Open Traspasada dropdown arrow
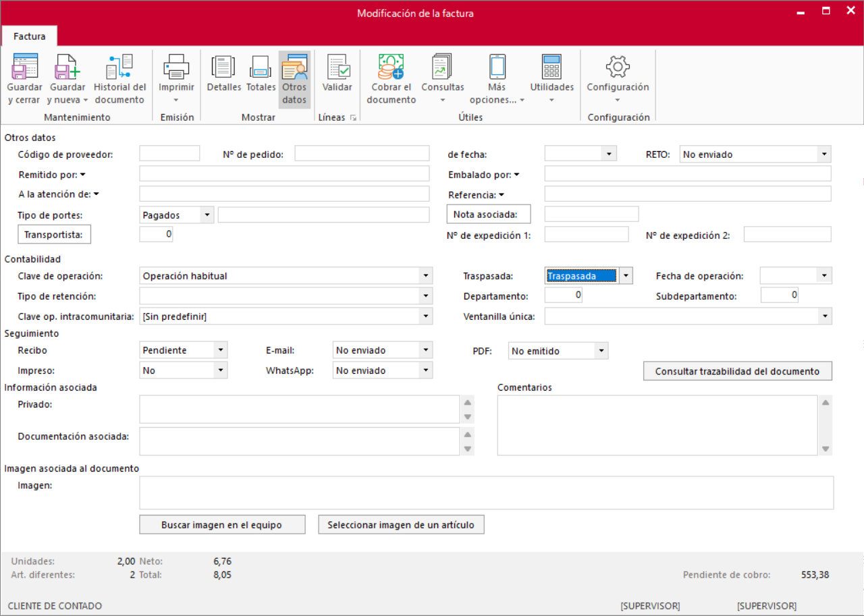The width and height of the screenshot is (864, 616). tap(626, 276)
